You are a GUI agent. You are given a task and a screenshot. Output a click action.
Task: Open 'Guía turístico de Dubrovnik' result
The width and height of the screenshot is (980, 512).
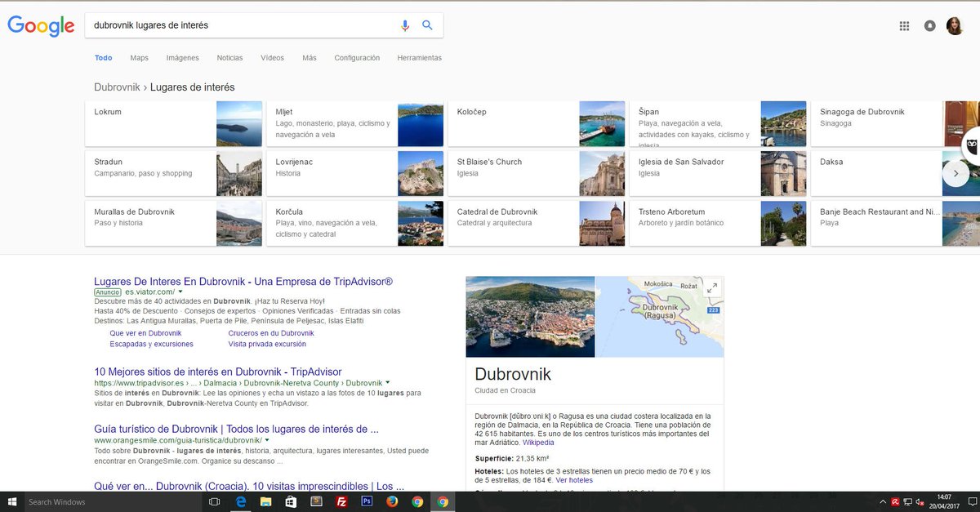236,429
